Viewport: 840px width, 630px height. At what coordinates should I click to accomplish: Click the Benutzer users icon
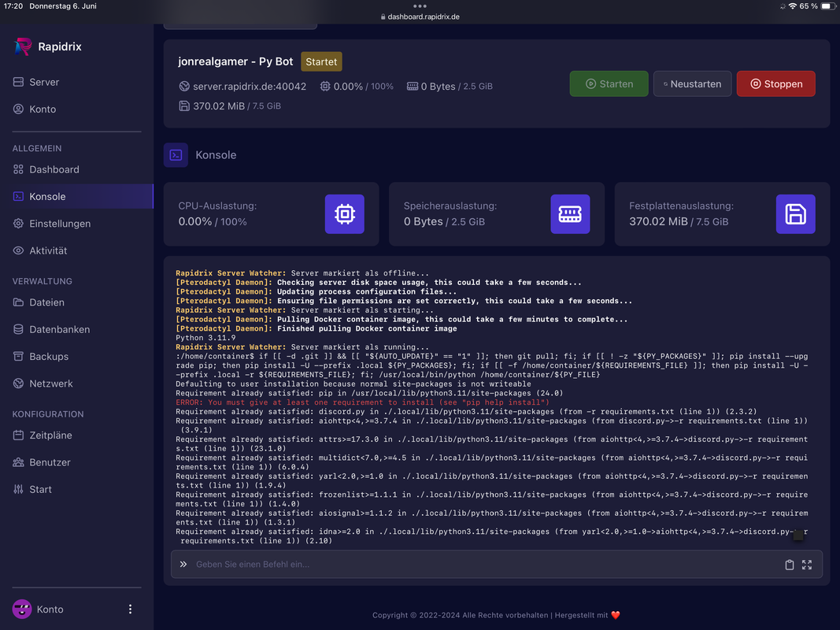tap(18, 461)
